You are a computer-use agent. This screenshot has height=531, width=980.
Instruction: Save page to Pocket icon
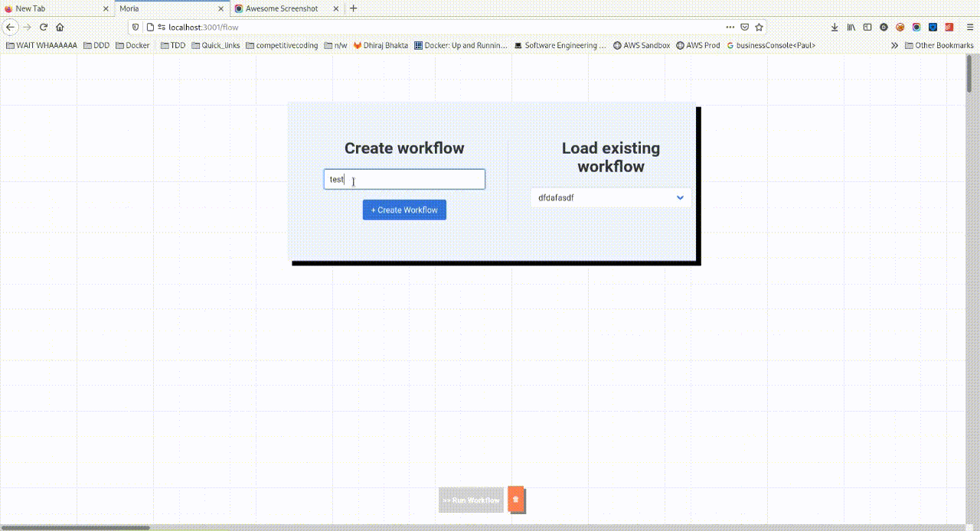coord(744,27)
